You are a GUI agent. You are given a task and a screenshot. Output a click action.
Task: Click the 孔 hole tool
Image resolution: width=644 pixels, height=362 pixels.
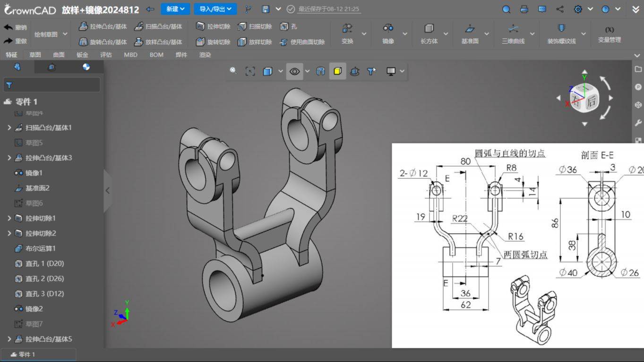point(289,27)
